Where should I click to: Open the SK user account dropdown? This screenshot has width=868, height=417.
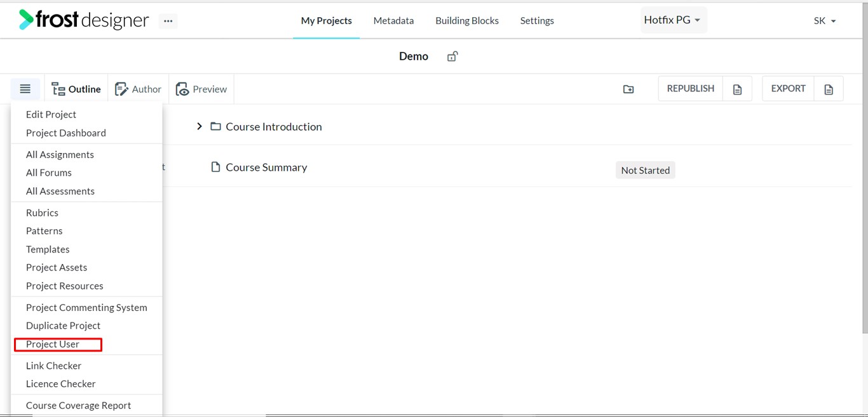click(x=825, y=21)
